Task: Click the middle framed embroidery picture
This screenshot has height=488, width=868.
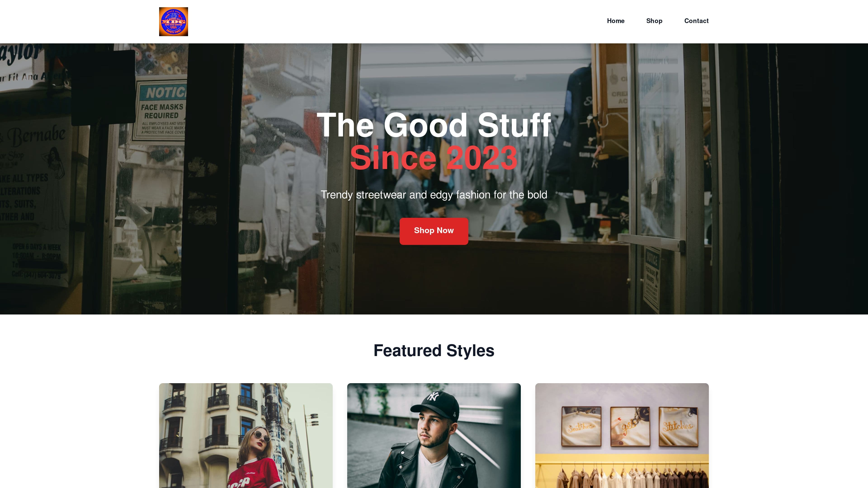Action: pyautogui.click(x=630, y=427)
